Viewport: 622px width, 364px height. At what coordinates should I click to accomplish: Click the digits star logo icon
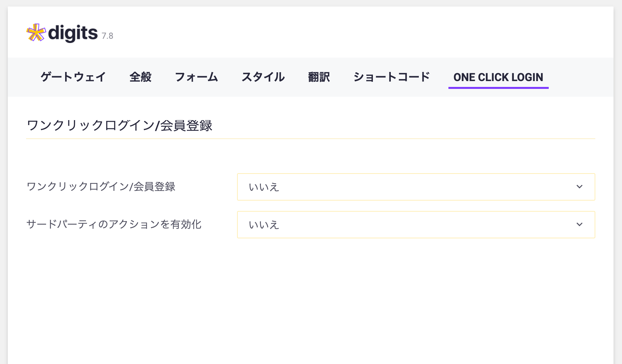36,33
